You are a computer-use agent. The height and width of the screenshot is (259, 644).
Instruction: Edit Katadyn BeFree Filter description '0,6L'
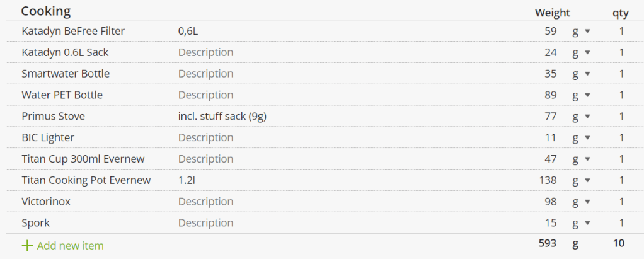click(x=192, y=31)
